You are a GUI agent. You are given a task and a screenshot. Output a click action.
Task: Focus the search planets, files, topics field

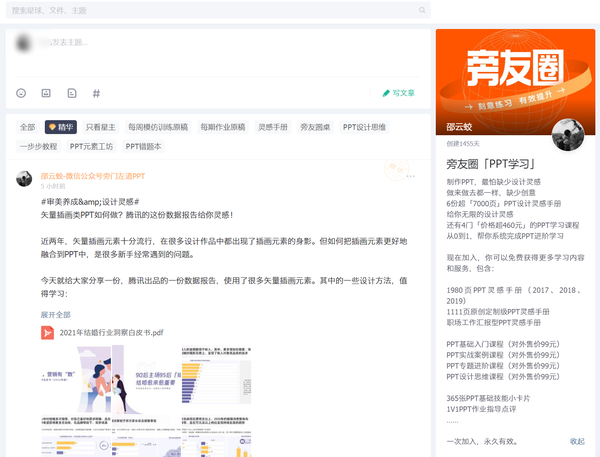(218, 10)
